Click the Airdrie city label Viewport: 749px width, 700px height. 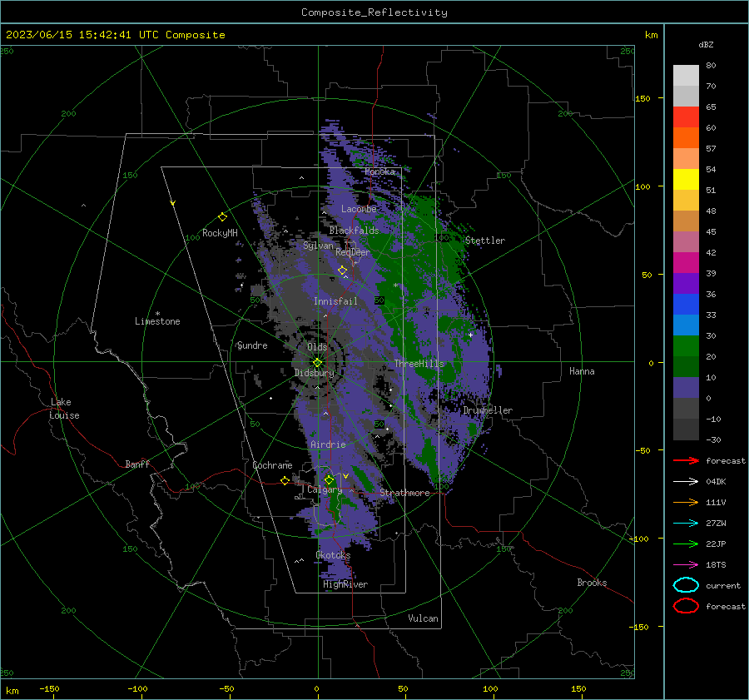328,444
